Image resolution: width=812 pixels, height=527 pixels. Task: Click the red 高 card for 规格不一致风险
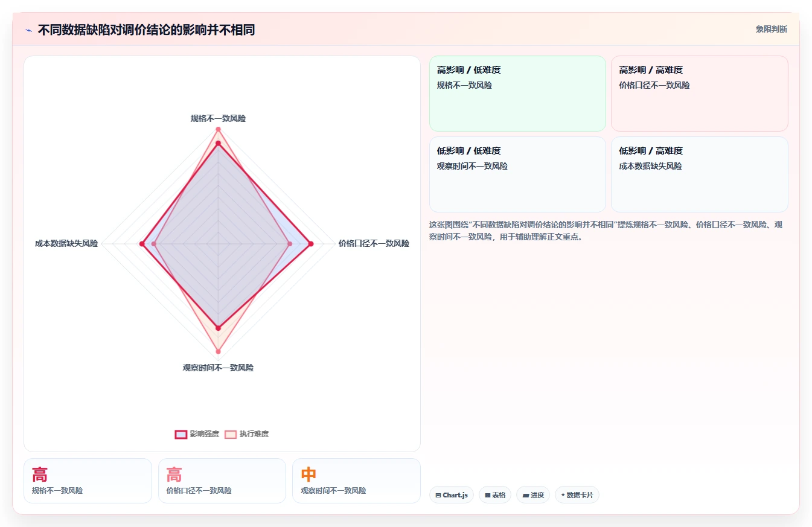tap(88, 481)
